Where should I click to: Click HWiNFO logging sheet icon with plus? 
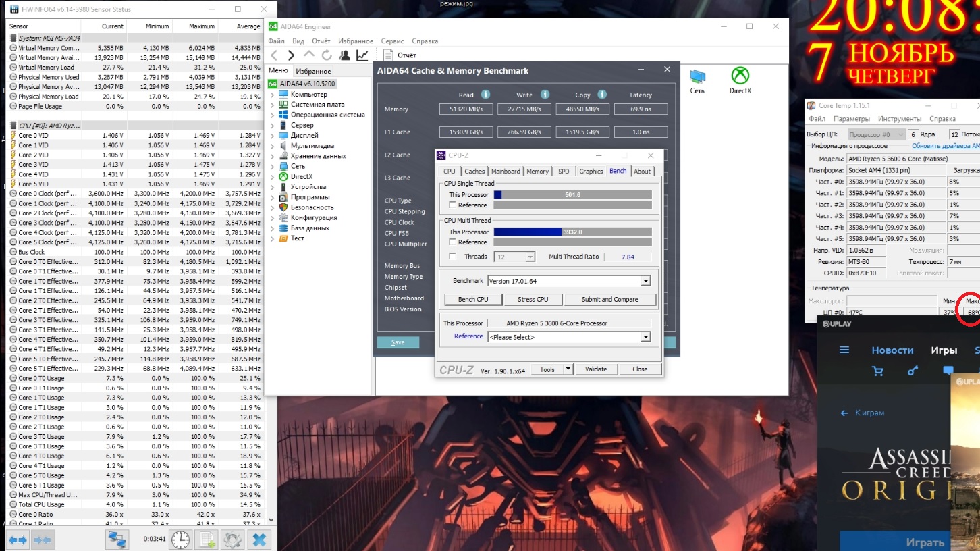pos(207,540)
